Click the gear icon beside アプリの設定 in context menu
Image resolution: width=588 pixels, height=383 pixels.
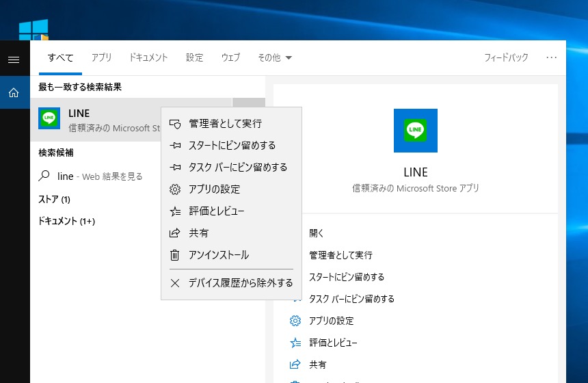(x=175, y=189)
